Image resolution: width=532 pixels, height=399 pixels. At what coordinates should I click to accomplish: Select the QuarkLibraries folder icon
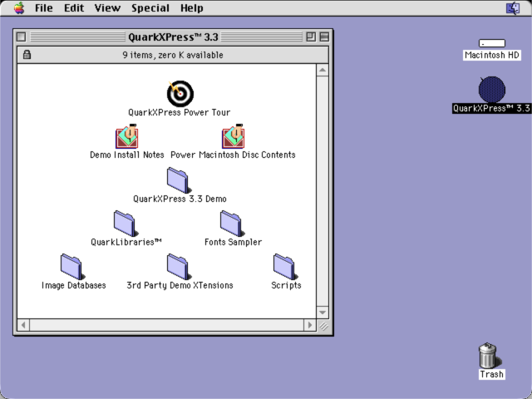[126, 224]
